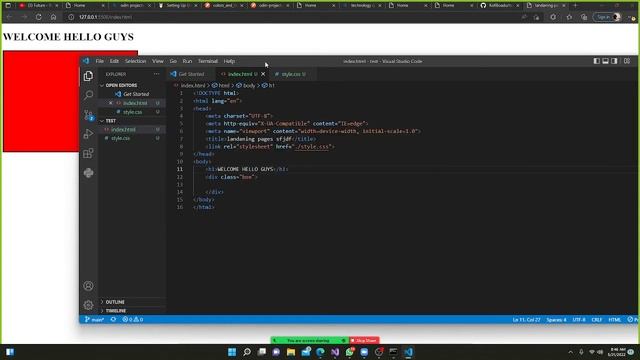The width and height of the screenshot is (640, 360).
Task: Open WhatsApp from the taskbar
Action: (x=350, y=352)
